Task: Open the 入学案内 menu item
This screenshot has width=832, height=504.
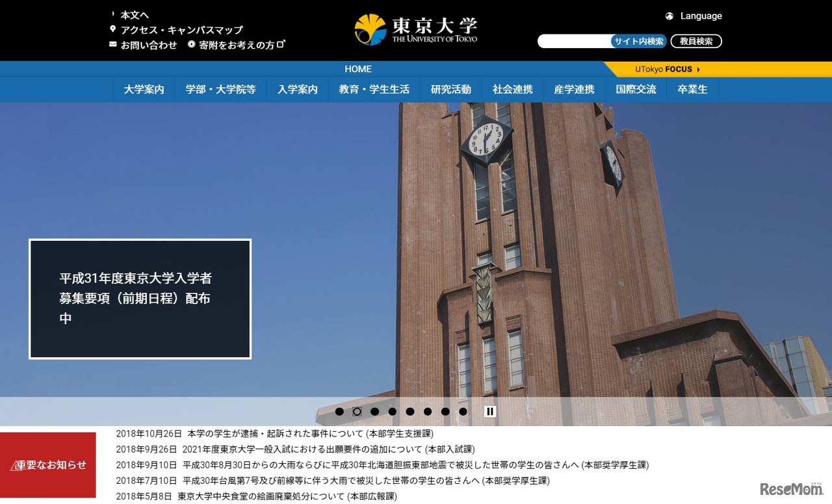Action: (x=297, y=89)
